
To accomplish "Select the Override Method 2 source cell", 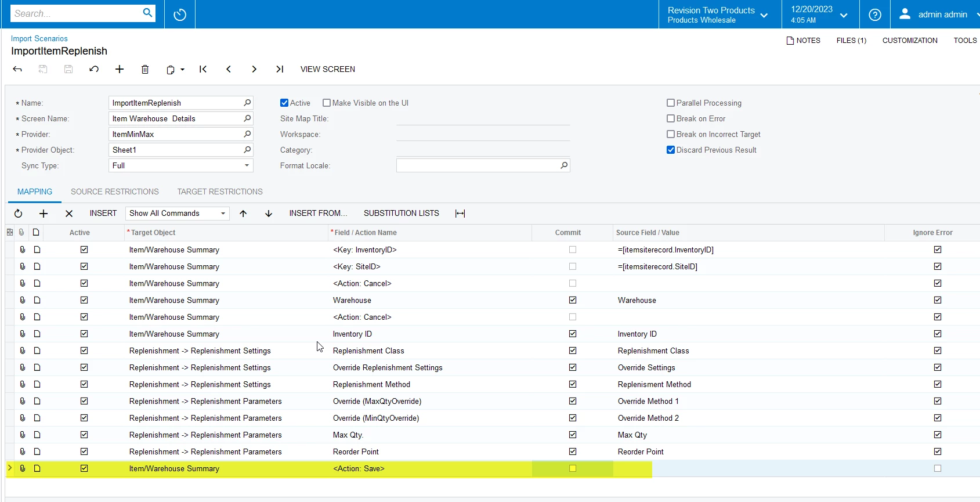I will (x=748, y=418).
